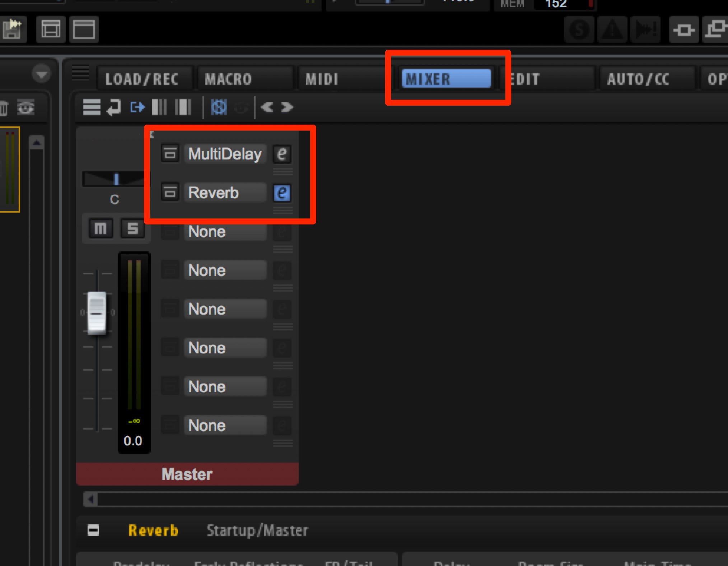728x566 pixels.
Task: Open the fifth insert slot labeled None
Action: [x=225, y=309]
